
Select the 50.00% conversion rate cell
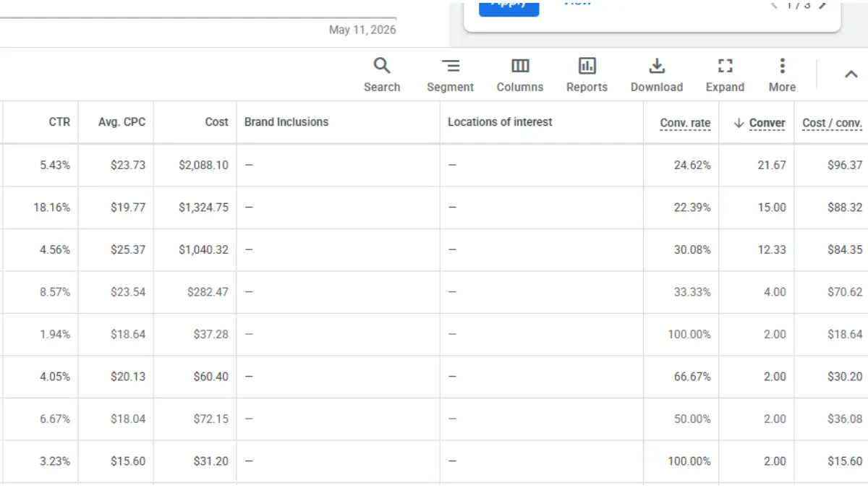692,419
